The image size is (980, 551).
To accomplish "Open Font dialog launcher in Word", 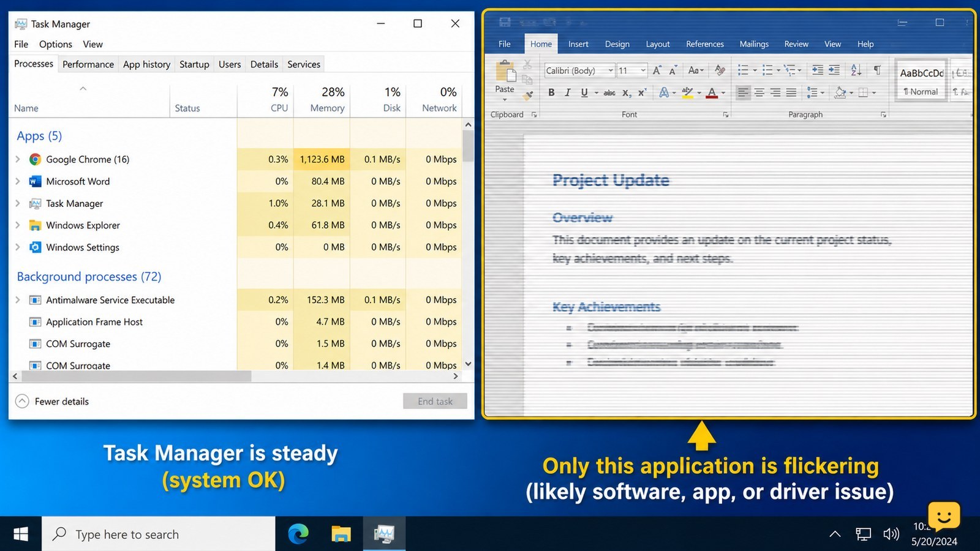I will tap(726, 114).
